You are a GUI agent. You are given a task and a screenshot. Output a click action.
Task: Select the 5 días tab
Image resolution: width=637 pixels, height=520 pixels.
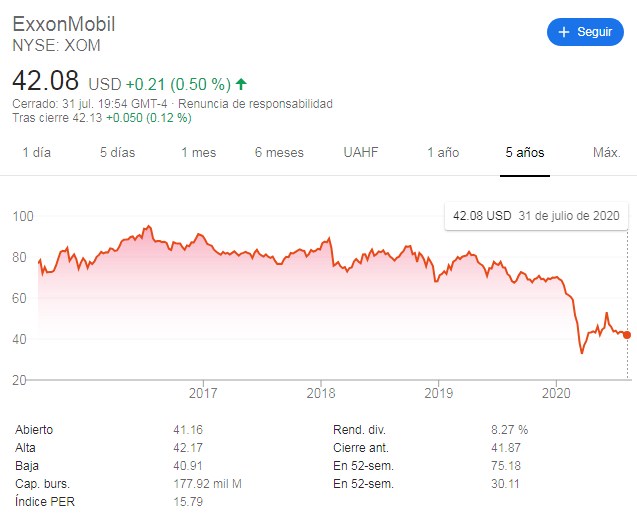[x=117, y=153]
